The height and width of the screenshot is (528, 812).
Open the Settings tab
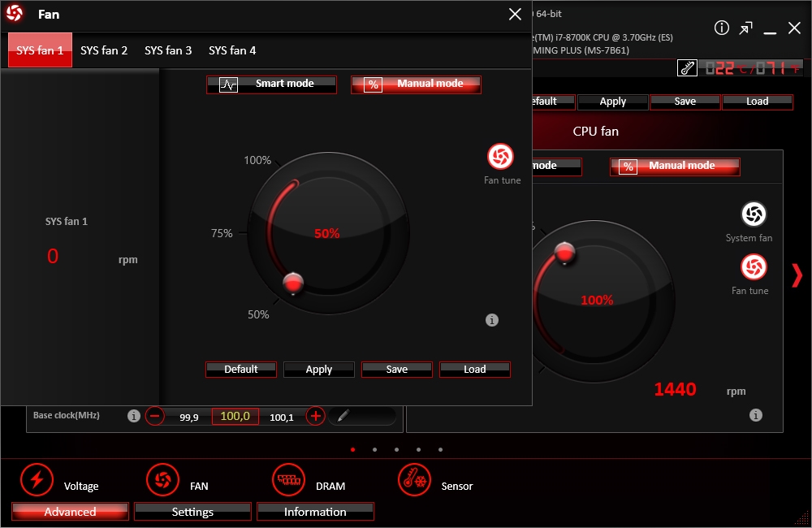click(192, 512)
